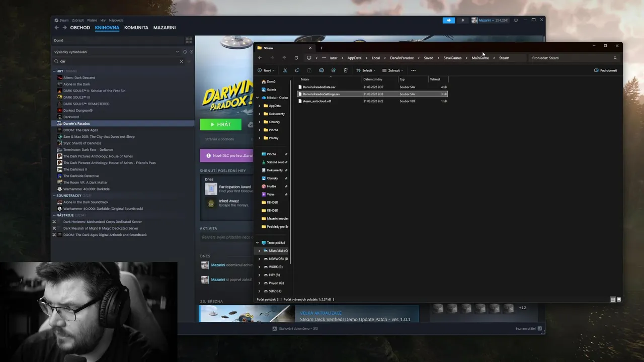
Task: Refresh the Explorer folder view
Action: [x=296, y=58]
